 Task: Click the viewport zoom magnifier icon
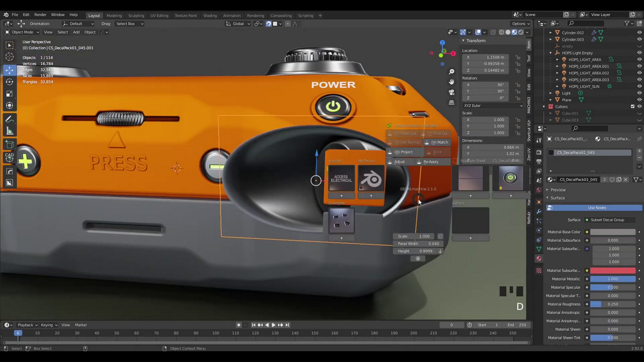[x=452, y=71]
